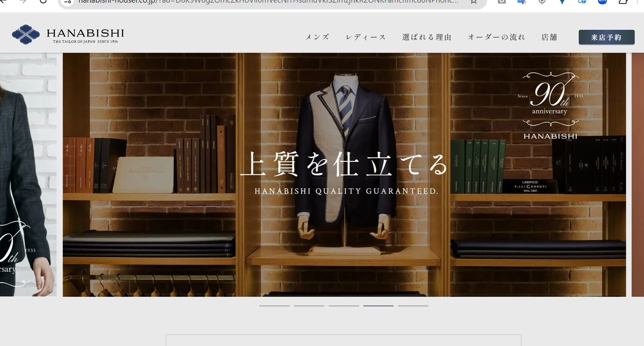Viewport: 644px width, 346px height.
Task: Go back using the browser back arrow
Action: point(3,1)
